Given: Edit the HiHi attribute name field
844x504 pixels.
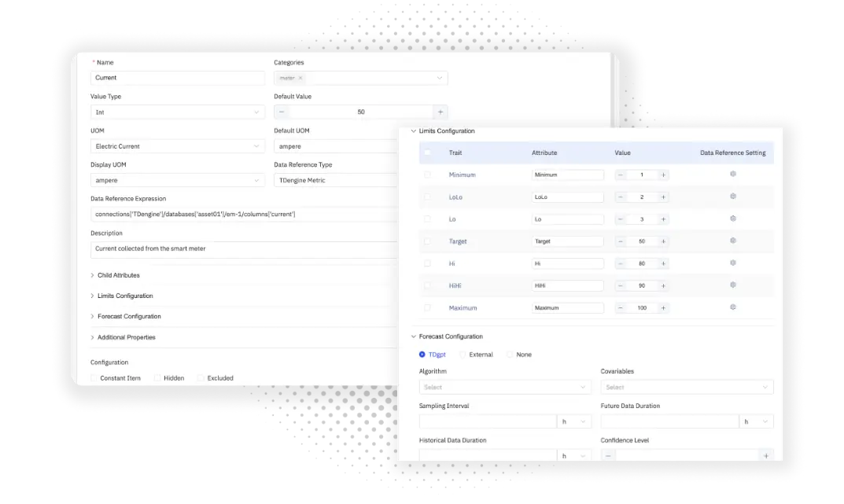Looking at the screenshot, I should point(567,285).
